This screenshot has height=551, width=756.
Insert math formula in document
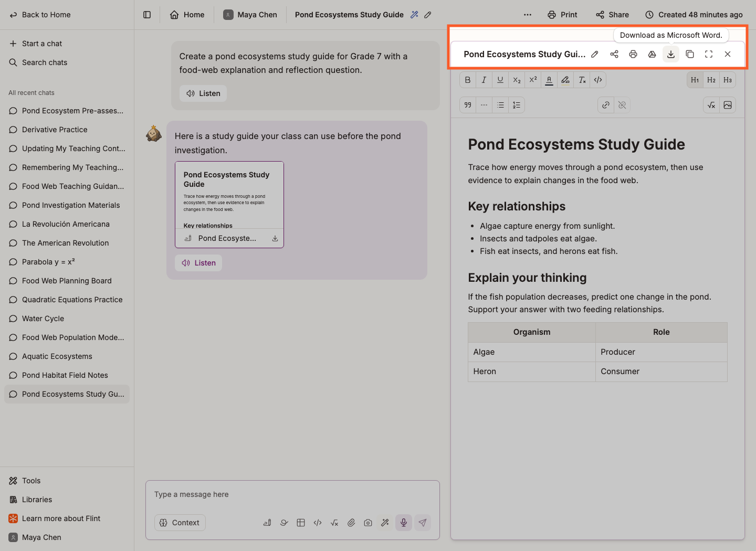tap(711, 105)
